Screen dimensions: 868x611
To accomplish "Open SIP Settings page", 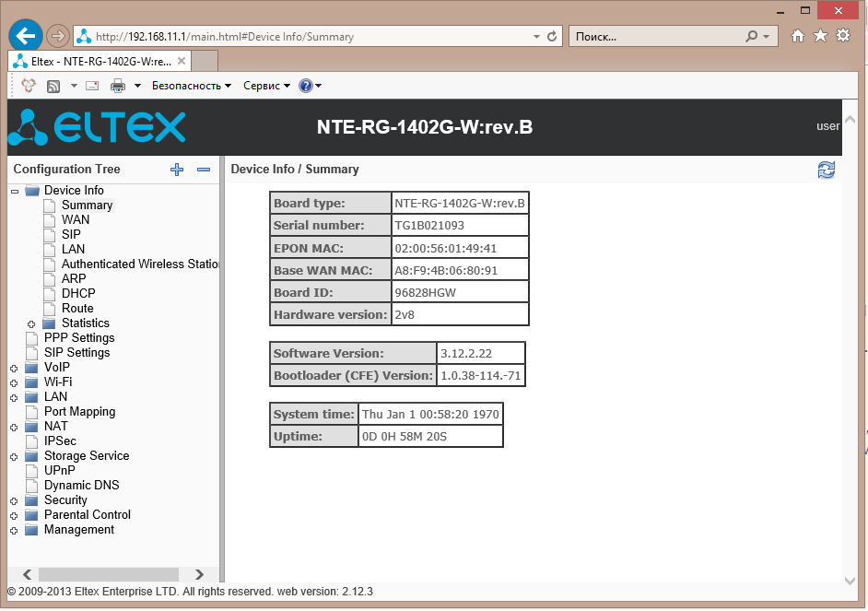I will 77,353.
